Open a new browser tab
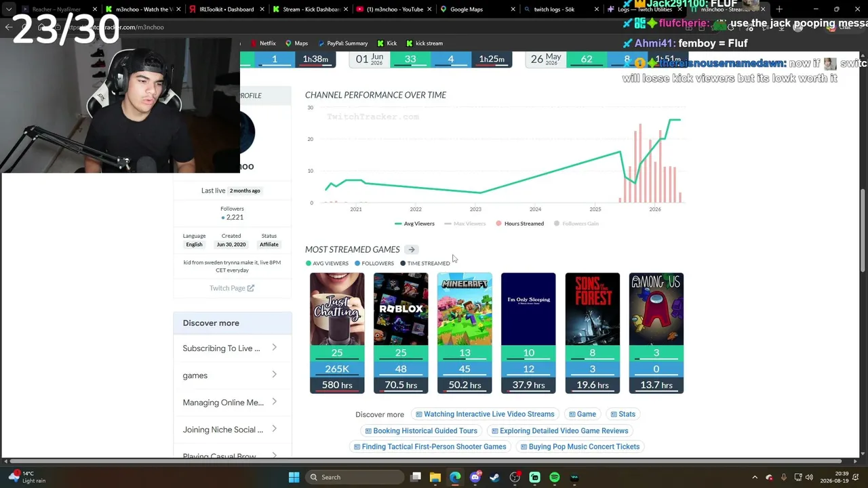Screen dimensions: 868x488 click(779, 9)
